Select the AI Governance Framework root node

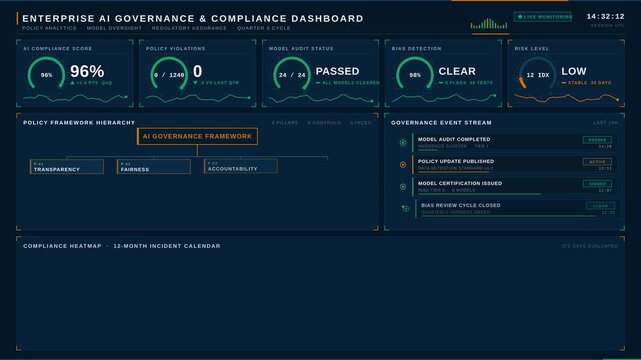click(x=197, y=136)
